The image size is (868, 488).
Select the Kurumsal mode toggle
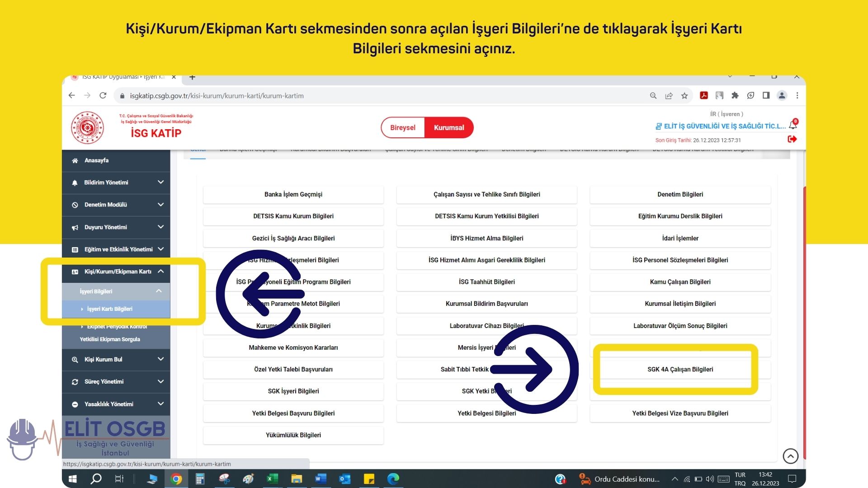point(449,128)
